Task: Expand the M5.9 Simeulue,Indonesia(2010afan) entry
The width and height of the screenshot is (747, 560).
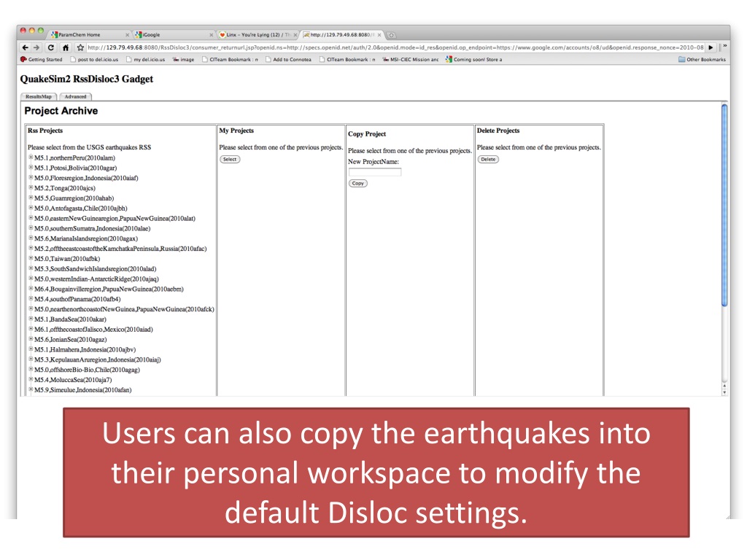Action: coord(31,389)
